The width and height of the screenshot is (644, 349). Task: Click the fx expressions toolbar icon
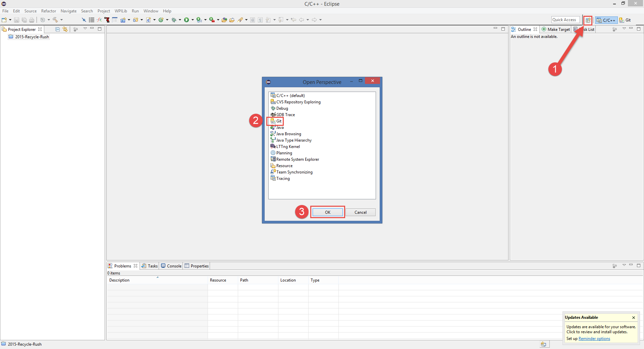99,20
